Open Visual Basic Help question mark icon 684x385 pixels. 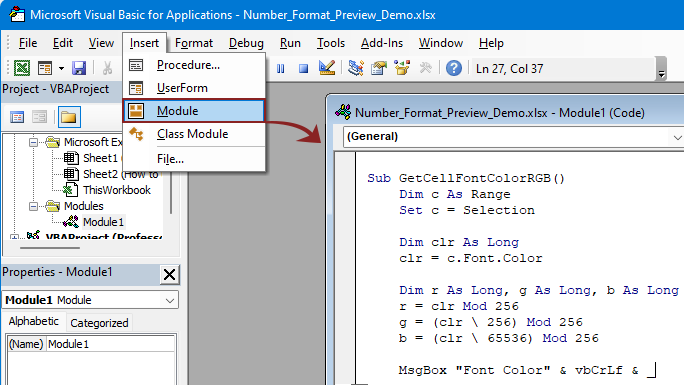pos(454,68)
